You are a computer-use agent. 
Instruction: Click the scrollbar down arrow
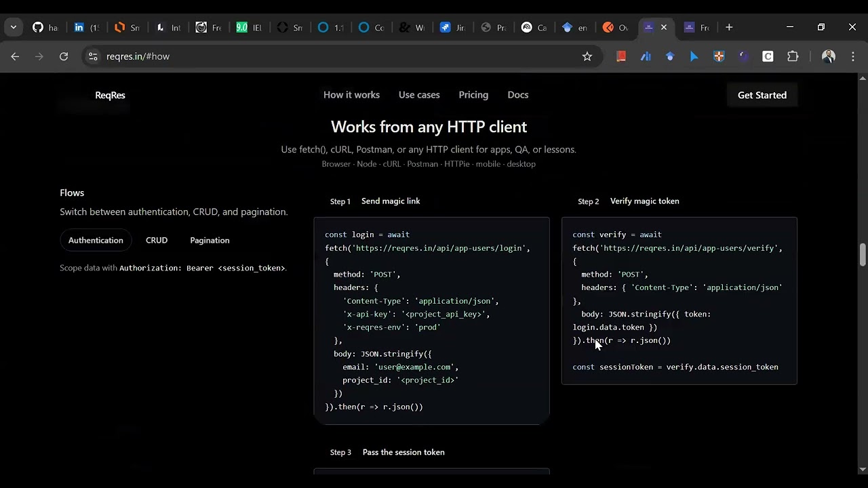863,469
